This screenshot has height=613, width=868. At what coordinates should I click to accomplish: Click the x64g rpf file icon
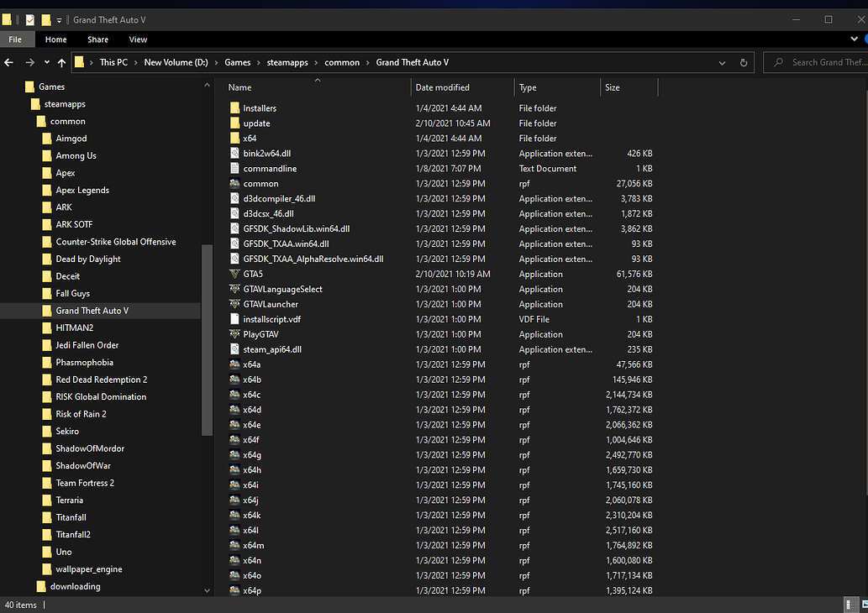pos(234,455)
